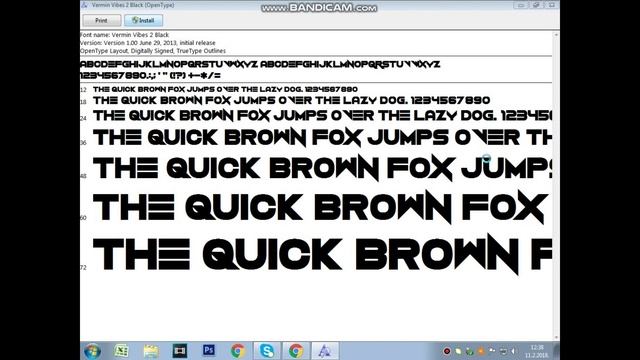The width and height of the screenshot is (640, 360).
Task: Open the dark film-frame app in taskbar
Action: pyautogui.click(x=180, y=351)
